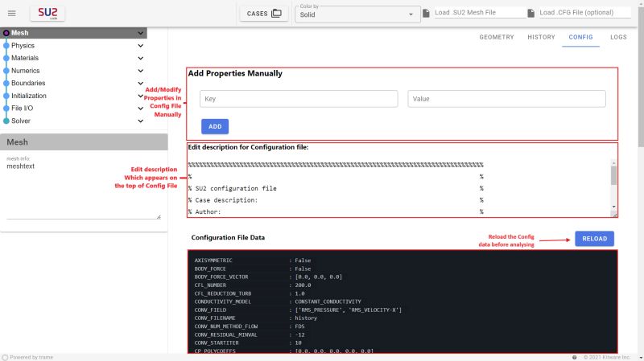Screen dimensions: 644x361
Task: Click the file icon beside Load .SU2 Mesh File
Action: click(x=426, y=13)
